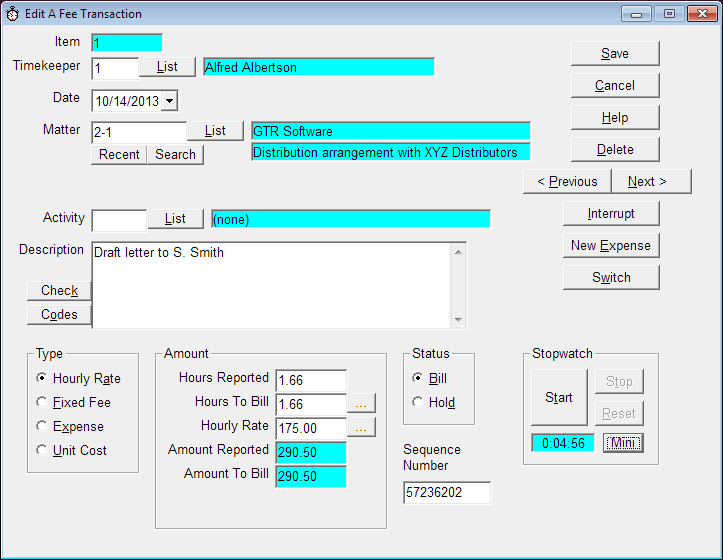
Task: Show Recent matters
Action: click(x=119, y=155)
